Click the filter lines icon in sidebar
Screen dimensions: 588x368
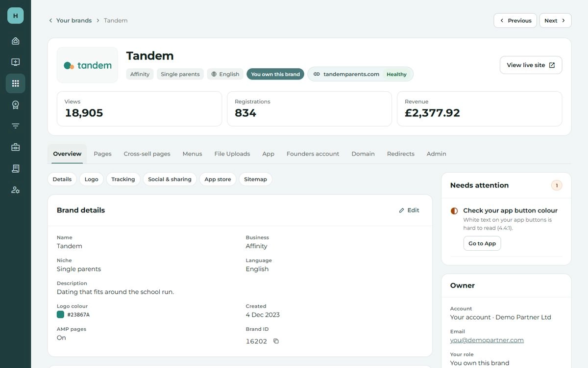[15, 126]
